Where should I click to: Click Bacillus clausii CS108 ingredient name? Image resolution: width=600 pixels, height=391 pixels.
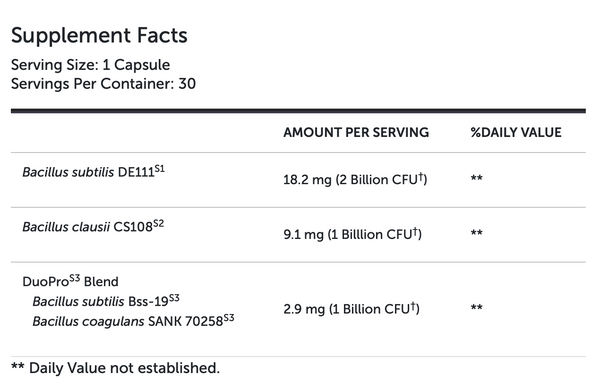tap(88, 227)
